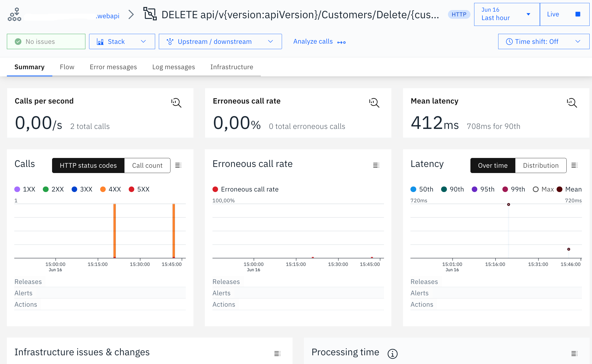Toggle 5XX series in Calls legend

(x=139, y=189)
